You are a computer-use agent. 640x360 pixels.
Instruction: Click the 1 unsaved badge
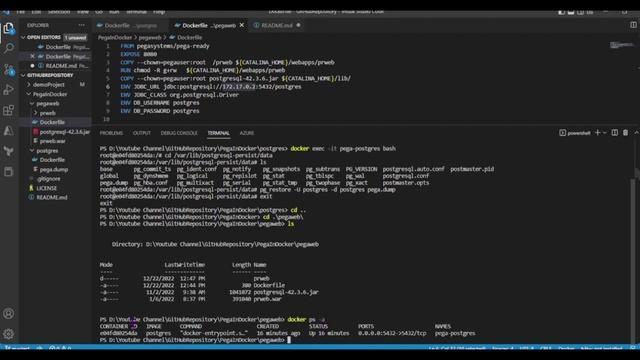[76, 38]
